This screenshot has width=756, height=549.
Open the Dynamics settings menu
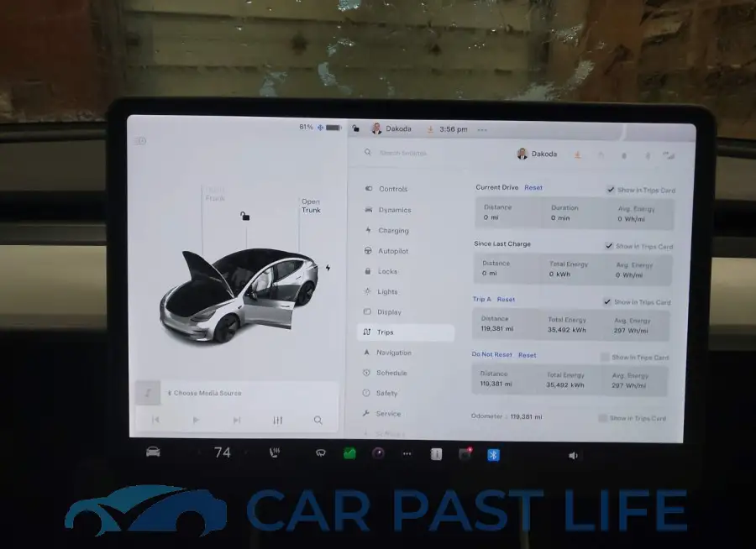click(387, 210)
